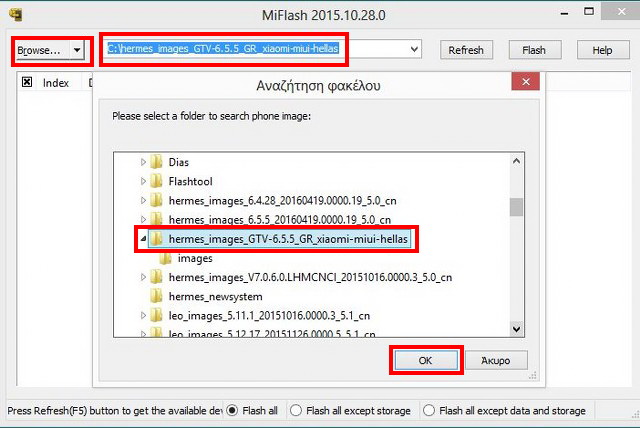Viewport: 640px width, 428px height.
Task: Minimize the MiFlash window
Action: 564,13
